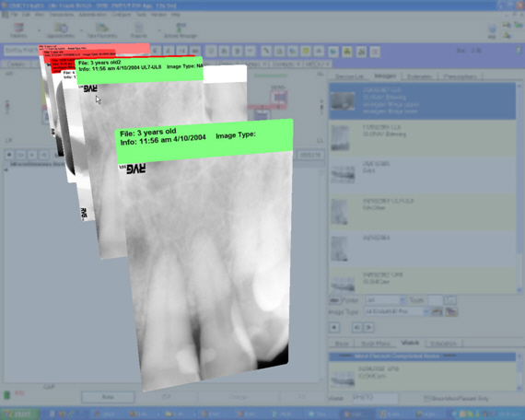Open the Patients toolbar icon

tap(18, 30)
